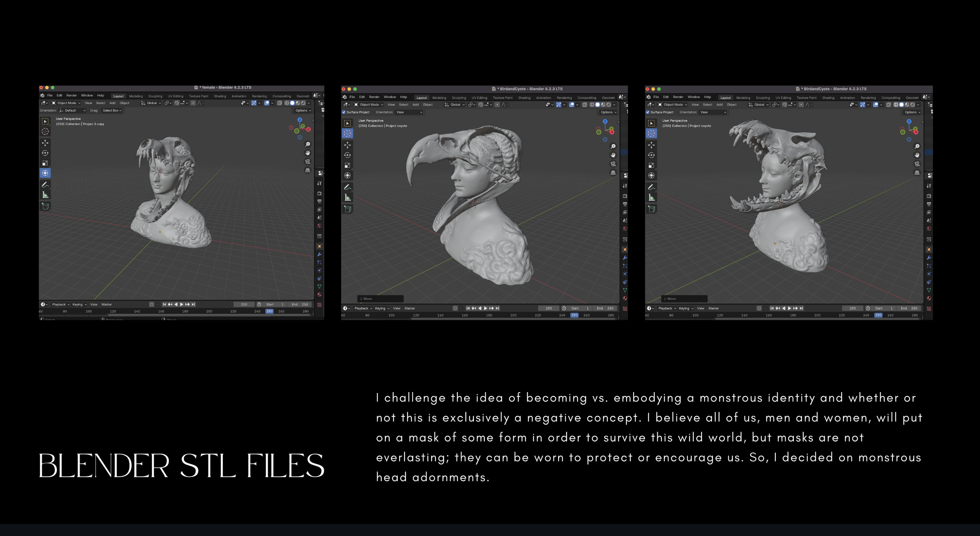Click the frame 250 marker in female timeline

point(269,311)
